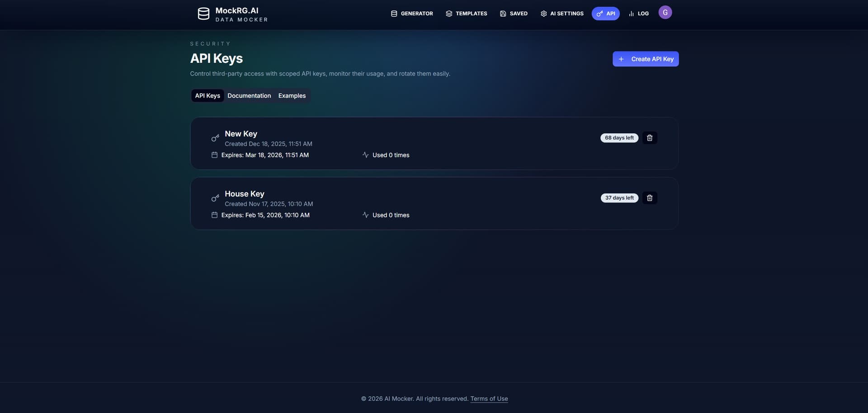The image size is (868, 413).
Task: Open the Generator section via its icon
Action: point(393,13)
